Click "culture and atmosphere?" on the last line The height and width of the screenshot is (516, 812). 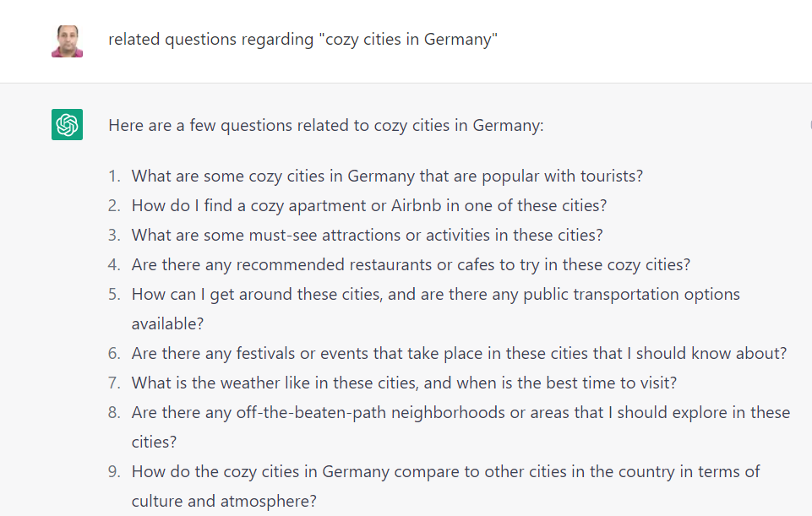click(x=224, y=501)
